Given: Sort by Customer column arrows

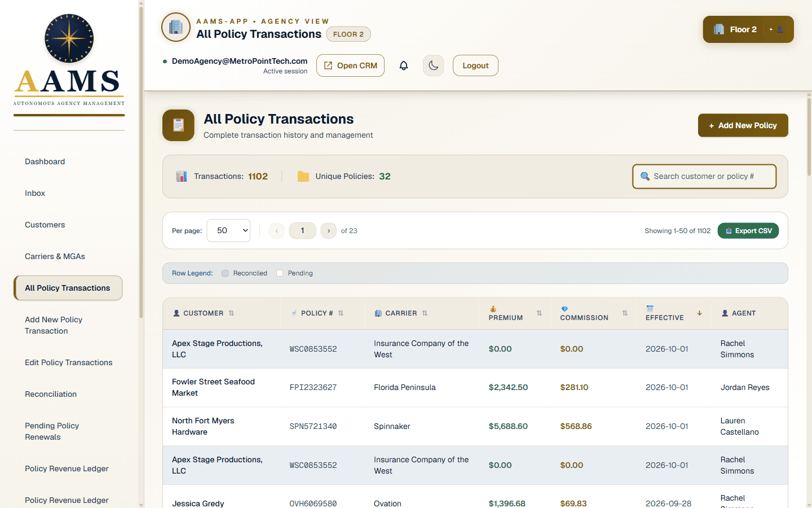Looking at the screenshot, I should [x=231, y=313].
